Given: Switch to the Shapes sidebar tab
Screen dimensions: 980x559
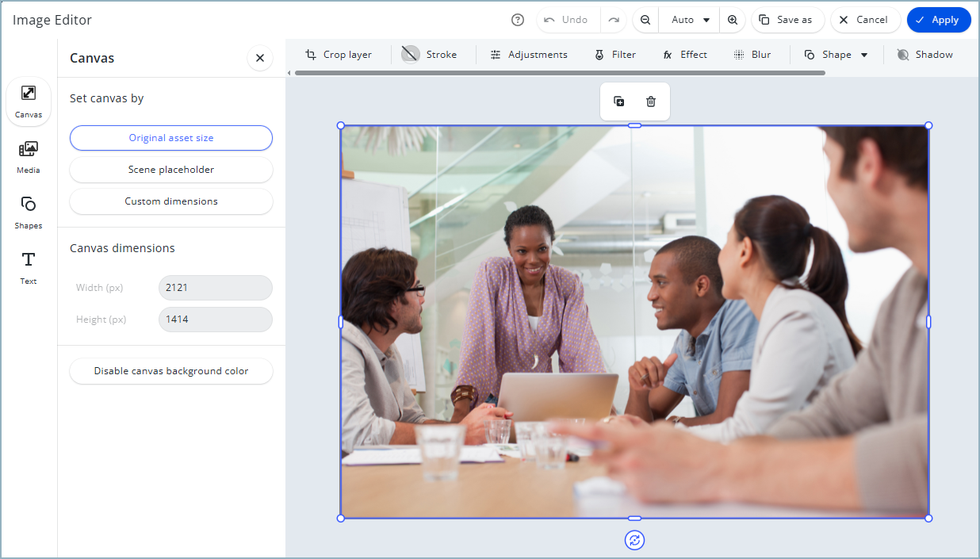Looking at the screenshot, I should tap(29, 212).
